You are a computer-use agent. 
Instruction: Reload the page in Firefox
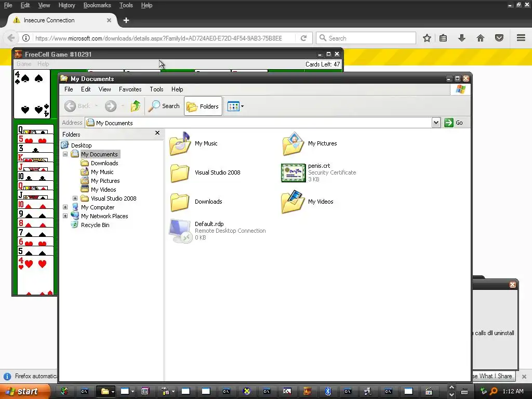pyautogui.click(x=303, y=38)
